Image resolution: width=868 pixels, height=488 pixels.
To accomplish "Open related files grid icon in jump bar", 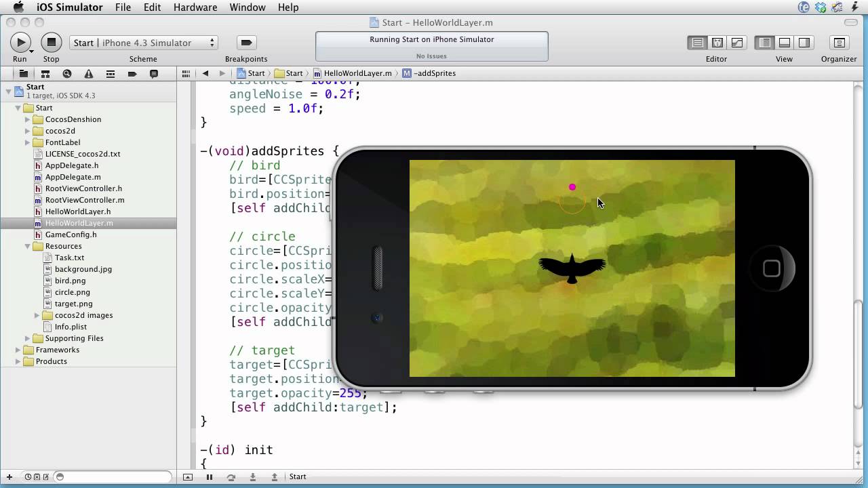I will click(186, 73).
